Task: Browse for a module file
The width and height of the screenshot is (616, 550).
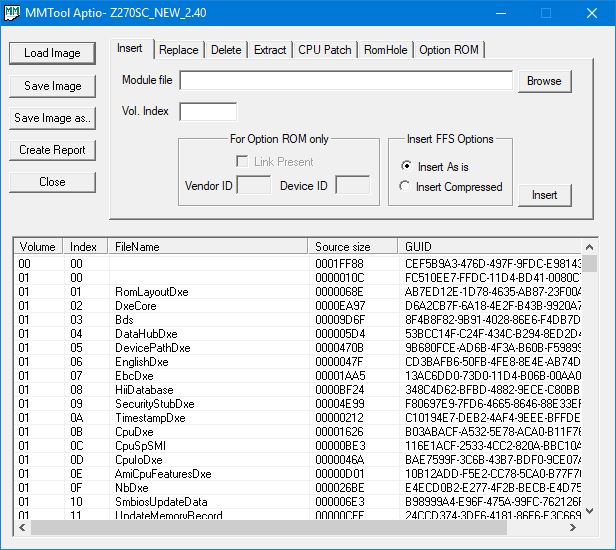Action: 544,81
